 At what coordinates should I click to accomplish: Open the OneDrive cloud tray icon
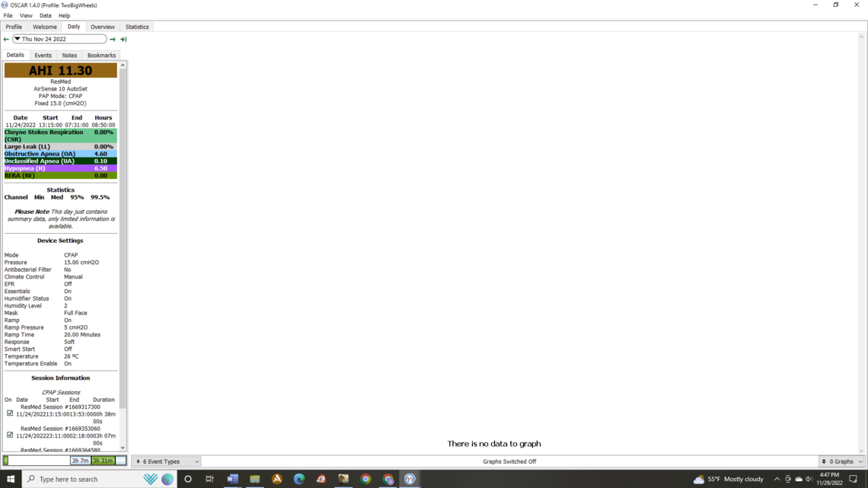click(x=798, y=479)
